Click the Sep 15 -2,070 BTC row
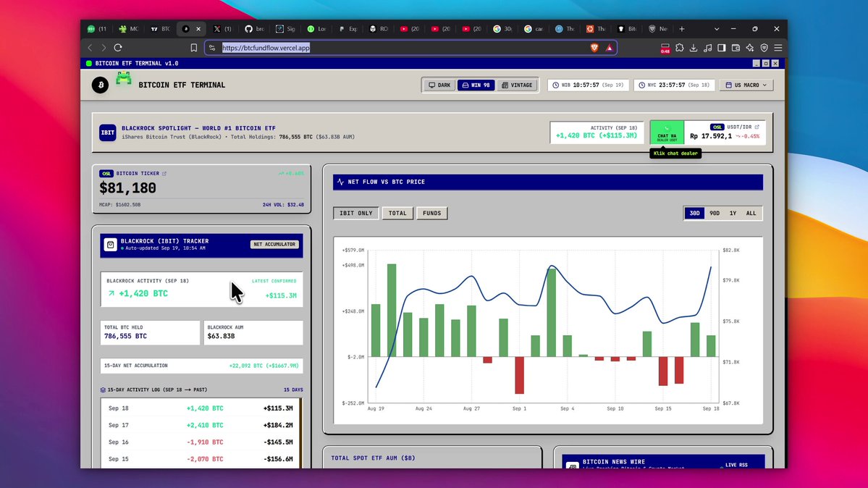 click(201, 459)
